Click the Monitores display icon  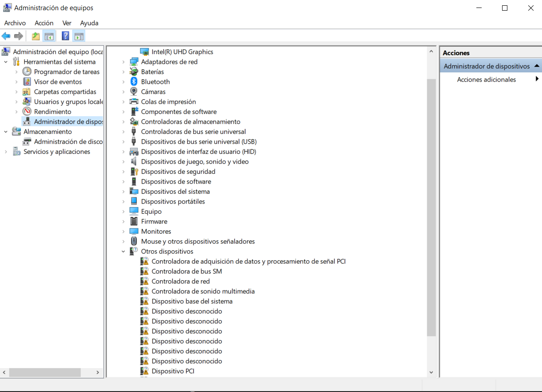tap(134, 231)
